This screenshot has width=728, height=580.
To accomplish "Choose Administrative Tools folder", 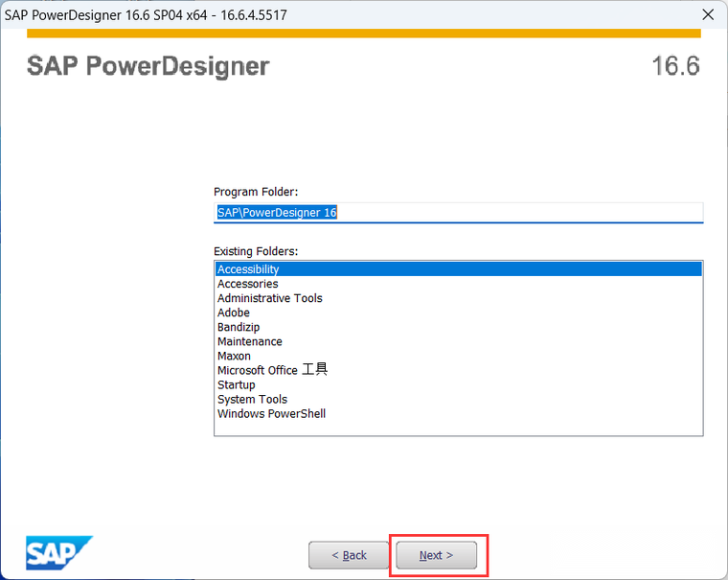I will click(458, 298).
